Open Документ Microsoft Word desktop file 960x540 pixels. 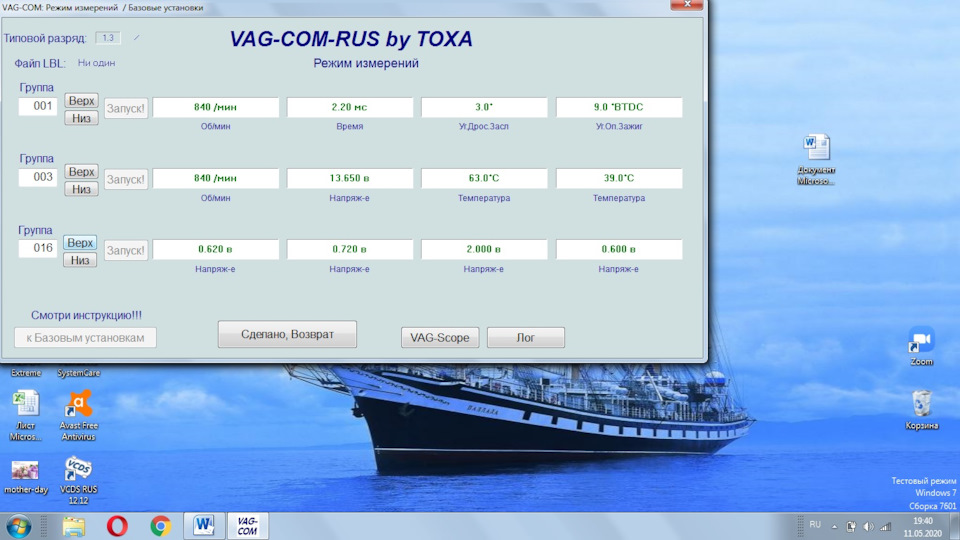[x=816, y=160]
